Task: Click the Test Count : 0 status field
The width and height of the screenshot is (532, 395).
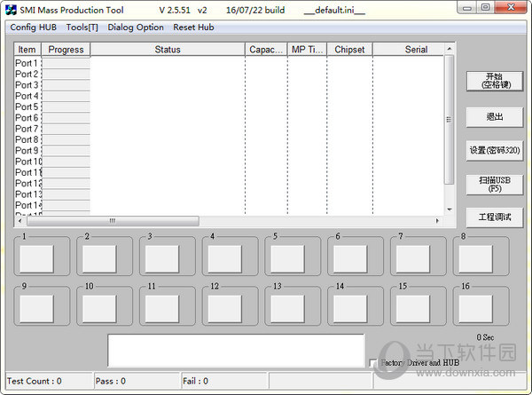Action: click(x=49, y=381)
